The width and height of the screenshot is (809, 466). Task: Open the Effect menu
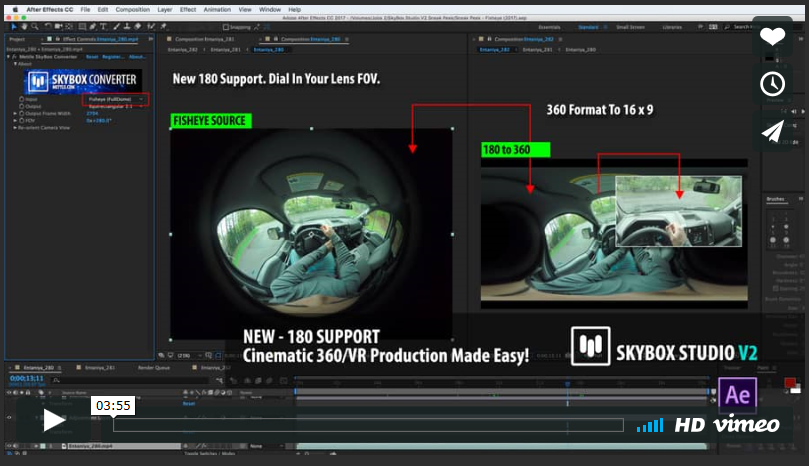[188, 9]
